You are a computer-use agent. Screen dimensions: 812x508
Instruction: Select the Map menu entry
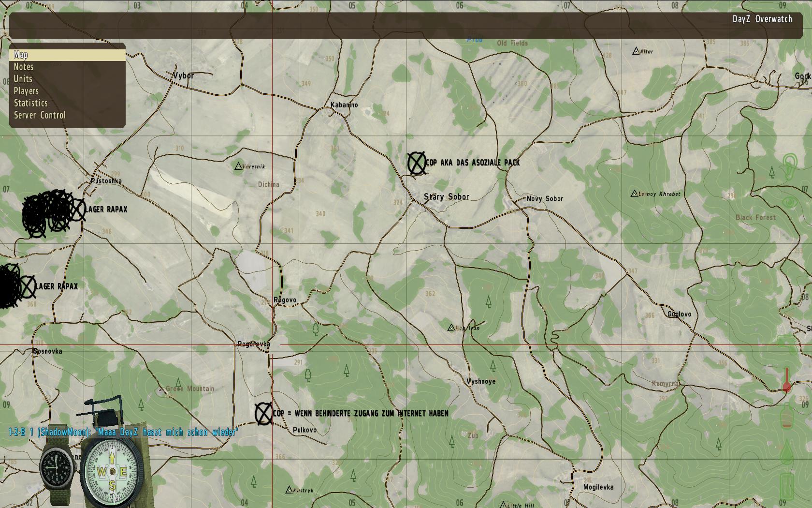click(x=67, y=55)
